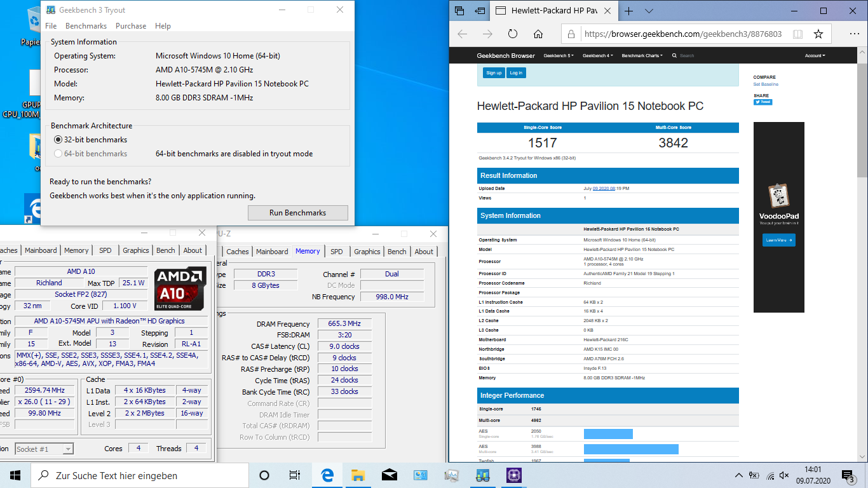Screen dimensions: 868x488
Task: Go to the Edge home page
Action: tap(538, 34)
